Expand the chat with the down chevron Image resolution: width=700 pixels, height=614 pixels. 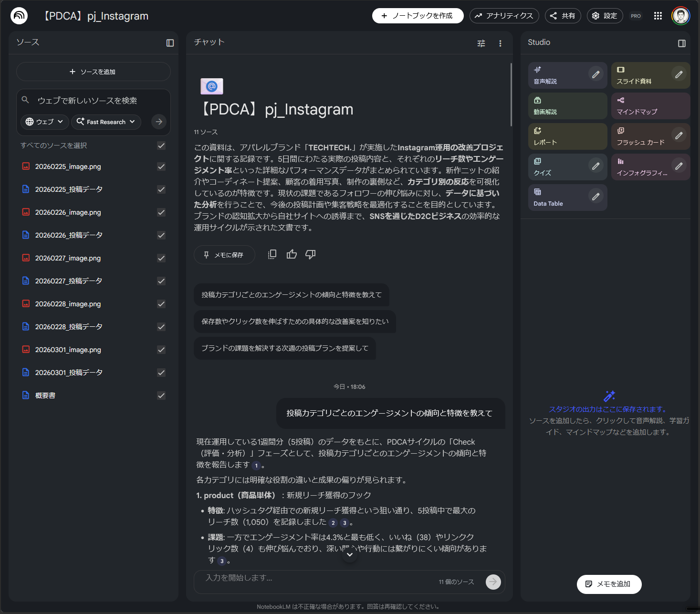[x=350, y=554]
